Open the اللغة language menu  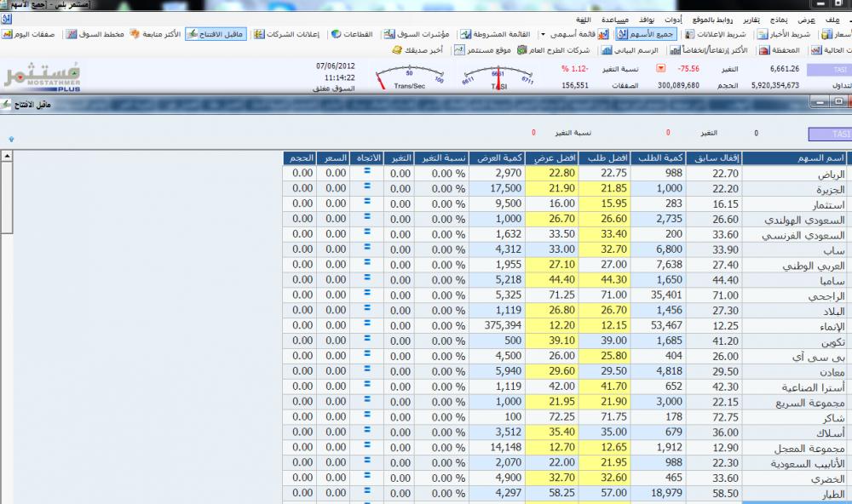click(583, 20)
